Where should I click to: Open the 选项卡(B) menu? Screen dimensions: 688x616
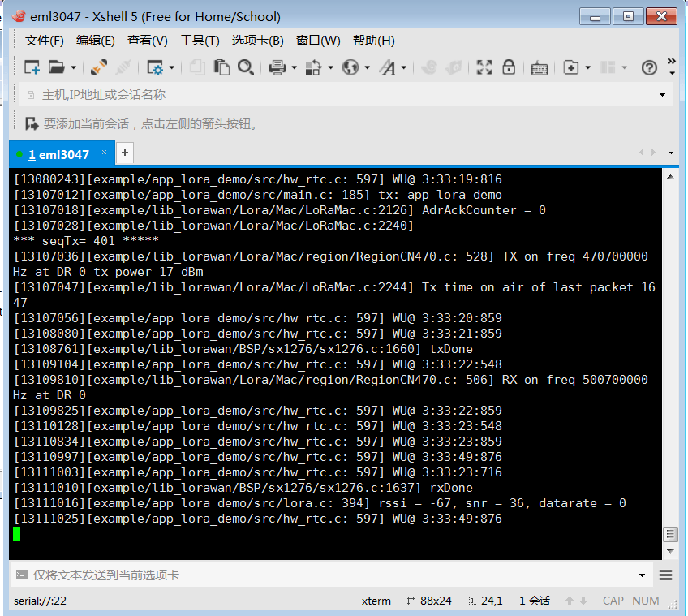pyautogui.click(x=257, y=41)
